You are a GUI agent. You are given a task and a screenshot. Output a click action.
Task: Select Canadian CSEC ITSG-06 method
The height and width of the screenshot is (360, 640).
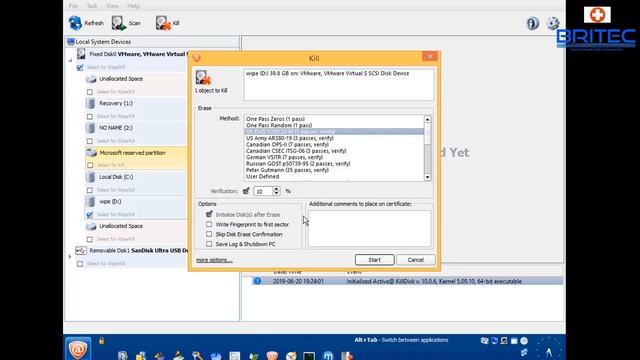point(334,151)
